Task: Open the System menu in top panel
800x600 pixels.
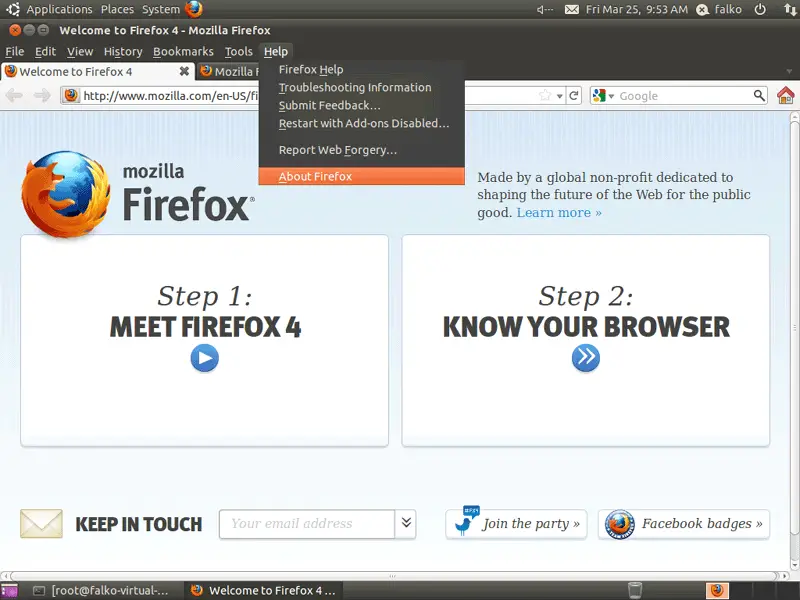Action: pos(161,9)
